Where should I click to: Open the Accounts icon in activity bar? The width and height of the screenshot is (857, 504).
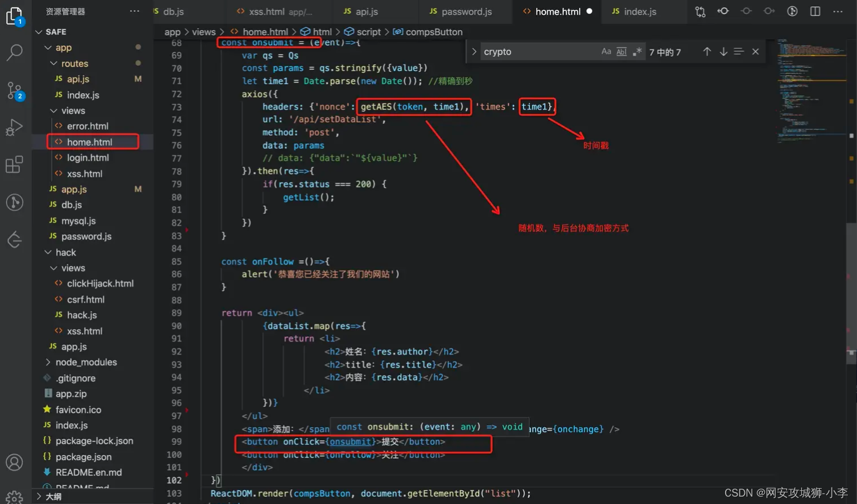pos(15,463)
